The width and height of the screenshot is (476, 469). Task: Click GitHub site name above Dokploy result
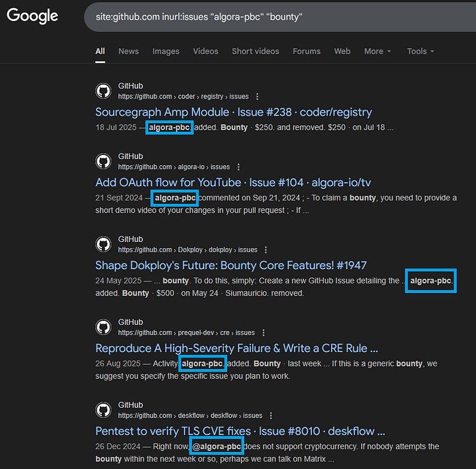(x=131, y=239)
